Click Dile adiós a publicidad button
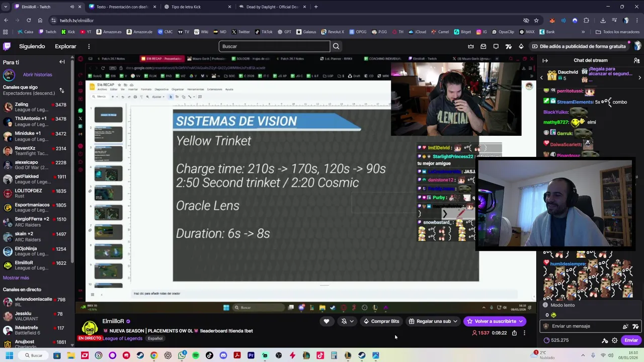 coord(579,46)
